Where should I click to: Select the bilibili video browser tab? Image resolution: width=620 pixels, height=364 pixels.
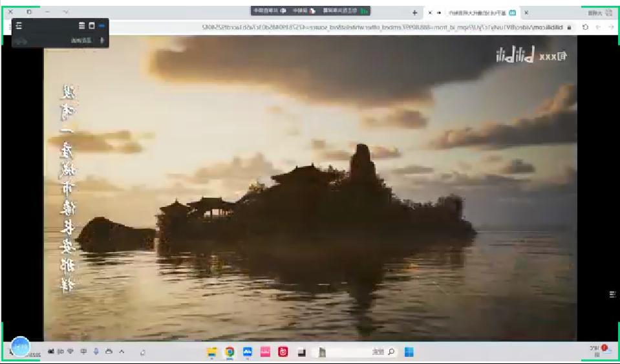point(478,12)
